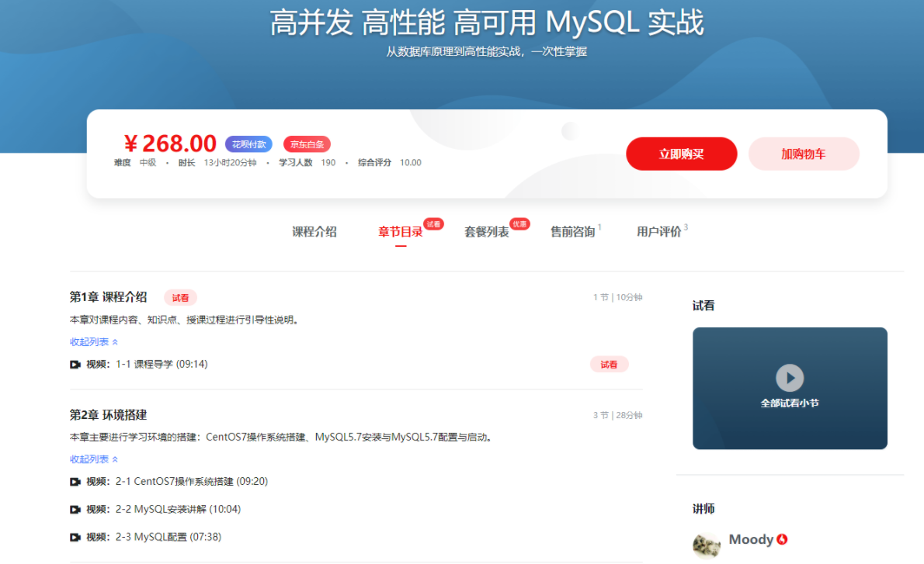Click the 优惠 badge on 套餐列表 tab

519,223
